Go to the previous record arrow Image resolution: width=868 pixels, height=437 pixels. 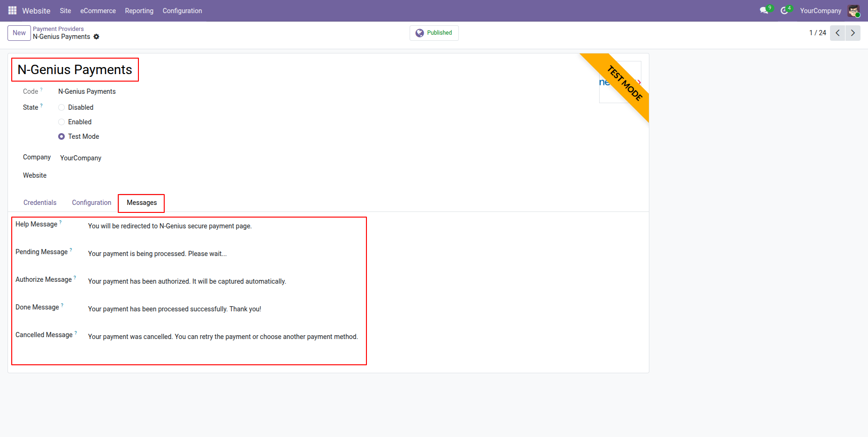click(838, 33)
